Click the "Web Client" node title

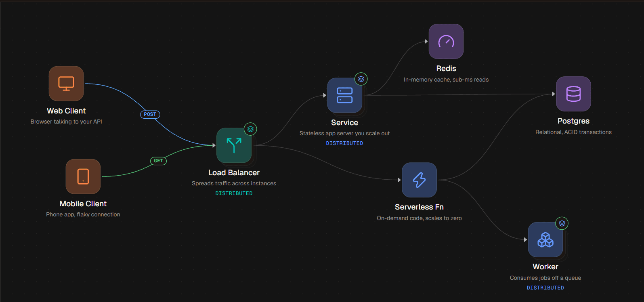point(66,111)
